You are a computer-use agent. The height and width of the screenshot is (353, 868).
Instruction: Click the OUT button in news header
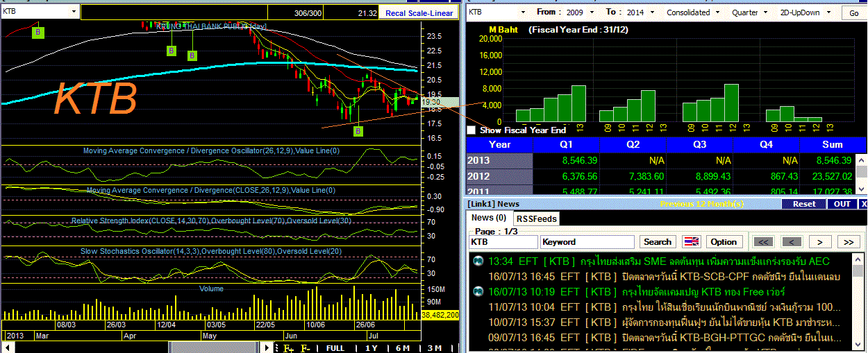(x=842, y=204)
